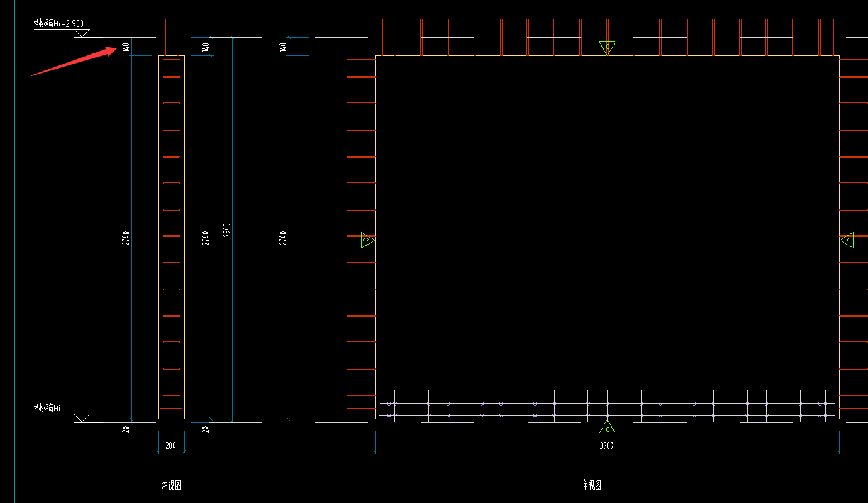
Task: Select the green C marker at panel top
Action: (607, 48)
